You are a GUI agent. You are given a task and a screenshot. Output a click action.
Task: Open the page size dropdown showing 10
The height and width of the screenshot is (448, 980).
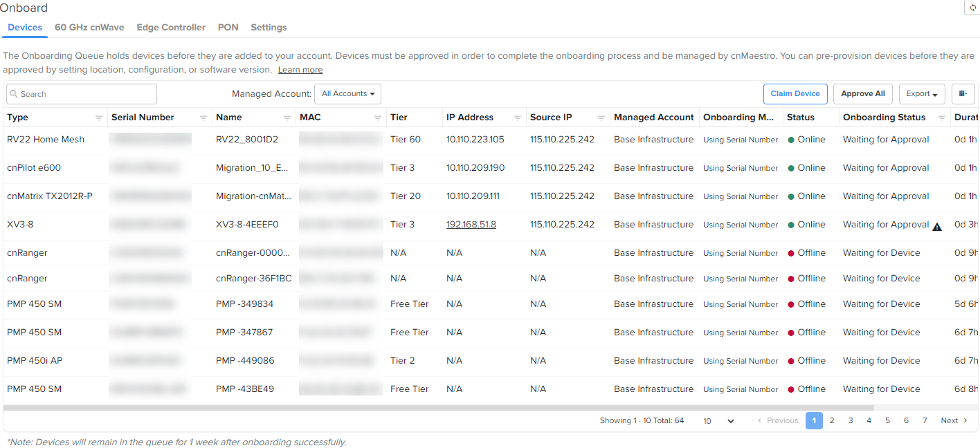pos(718,420)
